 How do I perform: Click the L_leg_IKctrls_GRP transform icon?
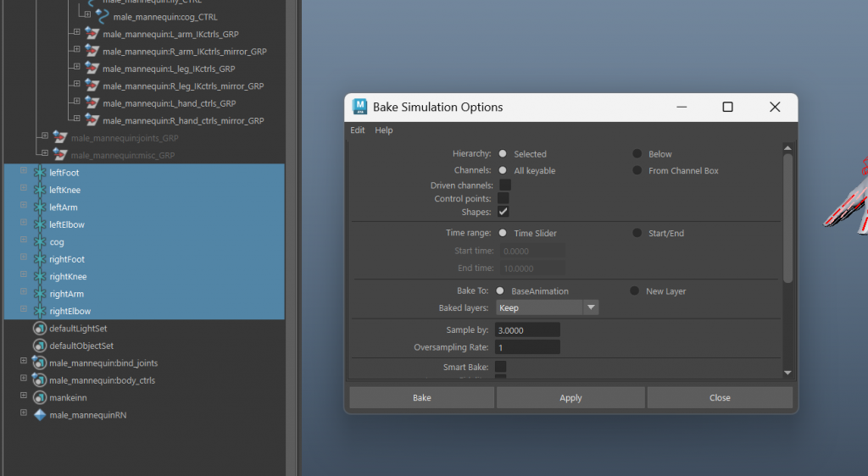pyautogui.click(x=92, y=69)
